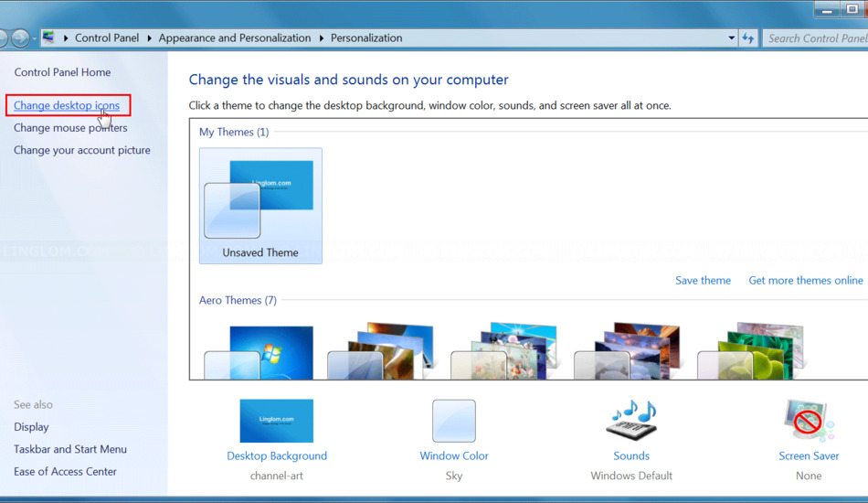Viewport: 868px width, 503px height.
Task: Click the Save theme link
Action: click(703, 281)
